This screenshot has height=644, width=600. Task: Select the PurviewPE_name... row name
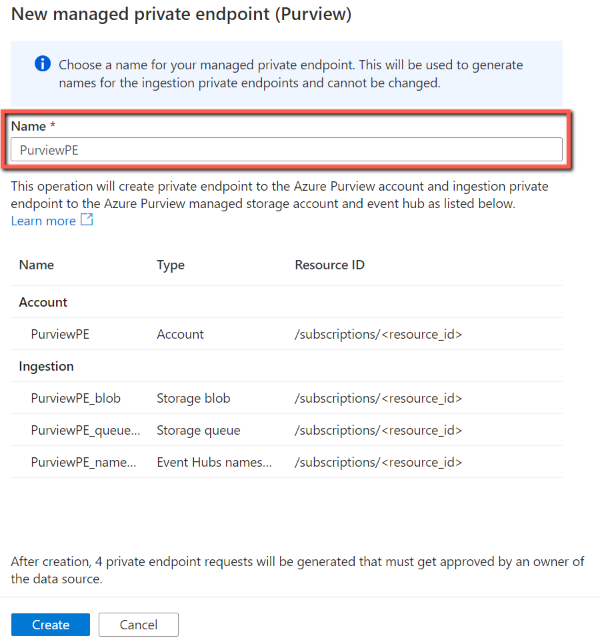[x=84, y=462]
